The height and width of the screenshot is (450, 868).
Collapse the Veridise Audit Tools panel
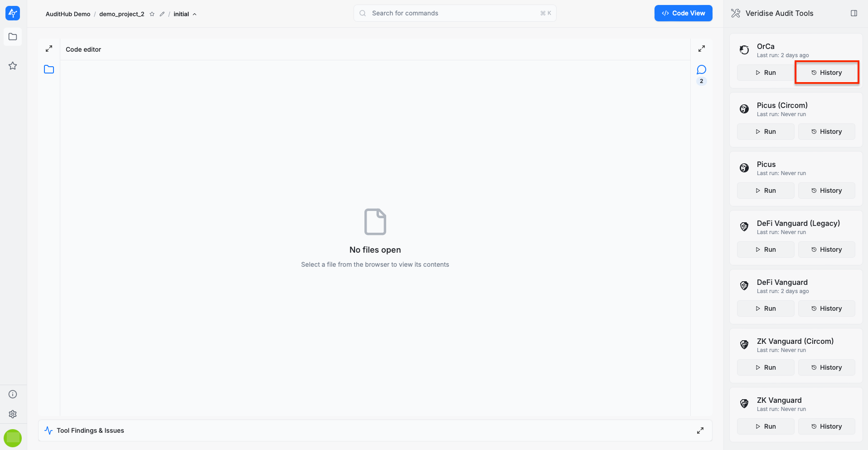pos(854,13)
